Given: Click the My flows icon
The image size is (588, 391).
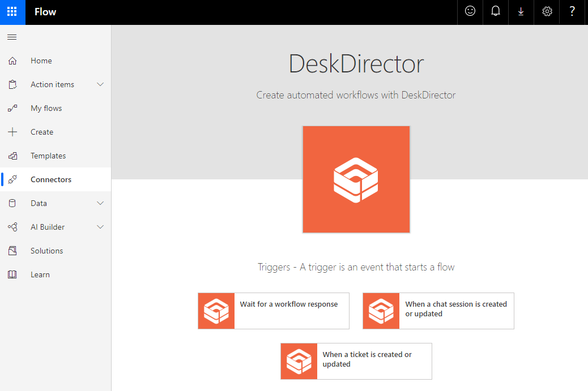Looking at the screenshot, I should point(12,108).
